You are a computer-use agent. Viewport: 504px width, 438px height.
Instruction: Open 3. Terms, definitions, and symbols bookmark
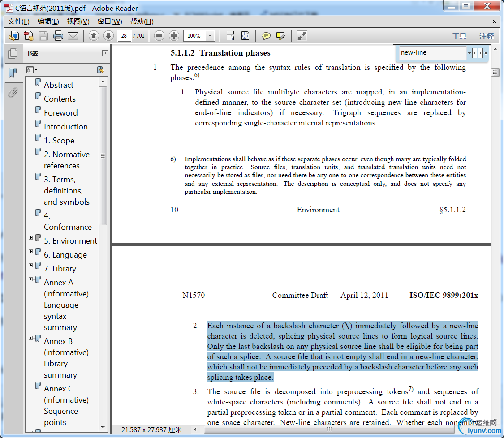(x=67, y=190)
